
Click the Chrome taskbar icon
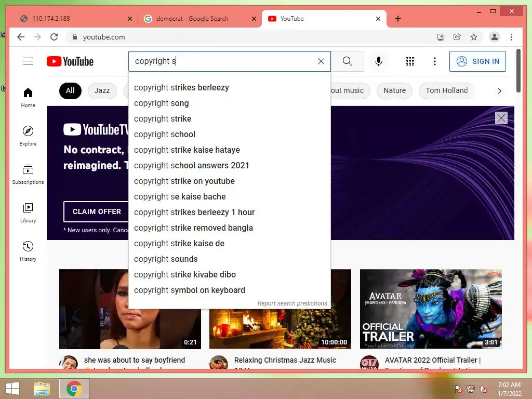pyautogui.click(x=74, y=389)
